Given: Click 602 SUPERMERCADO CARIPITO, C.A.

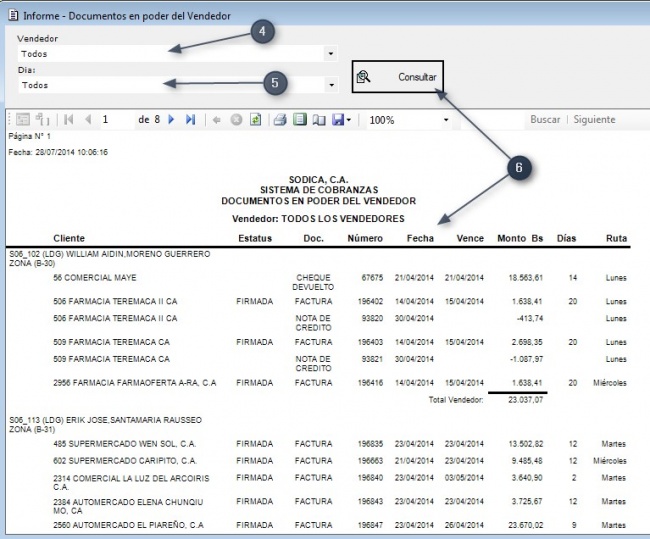Looking at the screenshot, I should 125,461.
